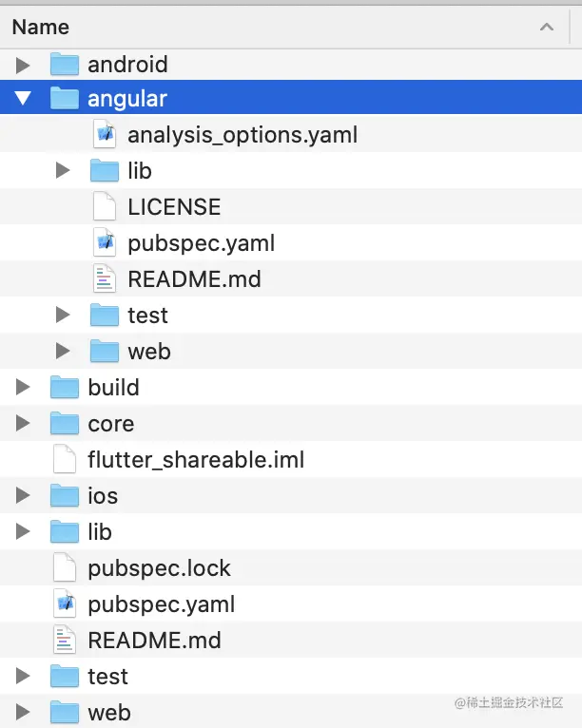The height and width of the screenshot is (728, 582).
Task: Toggle sort order using header chevron
Action: 547,27
